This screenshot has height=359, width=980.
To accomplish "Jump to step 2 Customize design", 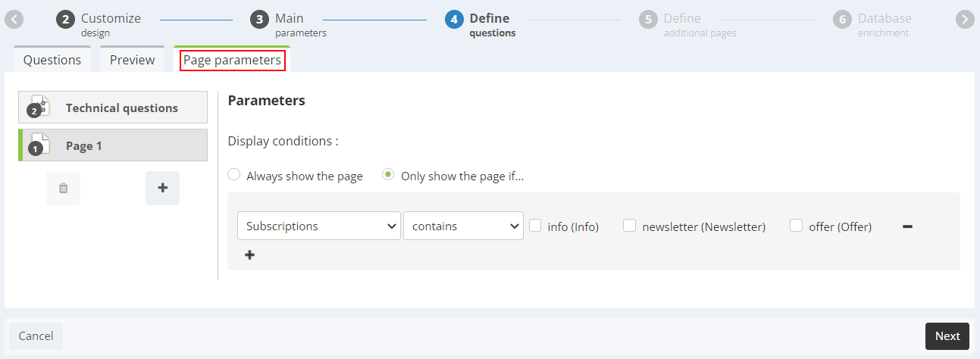I will 99,24.
